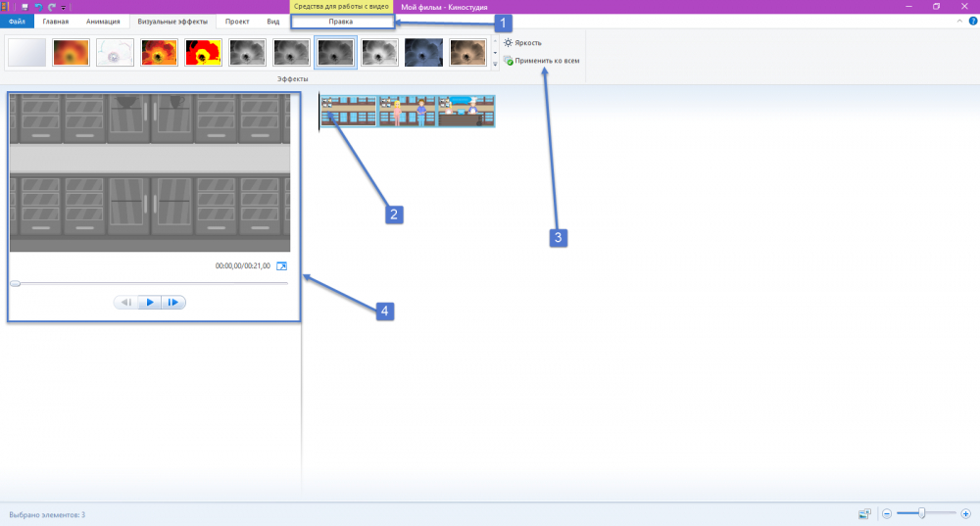
Task: Expand the visual effects gallery
Action: pyautogui.click(x=495, y=65)
